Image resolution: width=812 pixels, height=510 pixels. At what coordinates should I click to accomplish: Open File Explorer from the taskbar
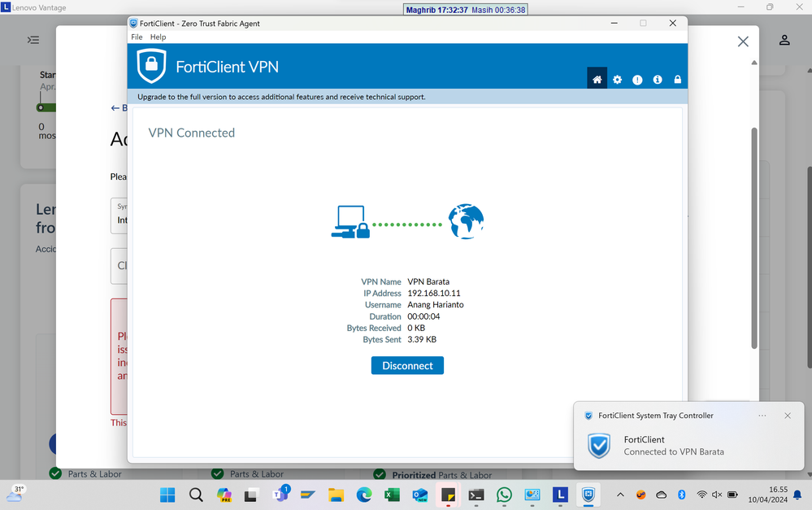pyautogui.click(x=336, y=495)
